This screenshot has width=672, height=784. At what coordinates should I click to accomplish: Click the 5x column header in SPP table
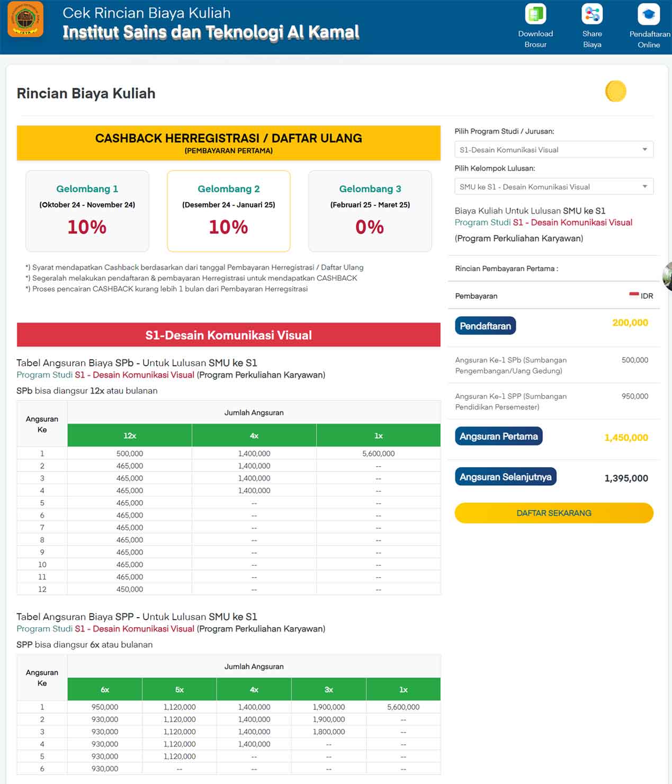180,689
